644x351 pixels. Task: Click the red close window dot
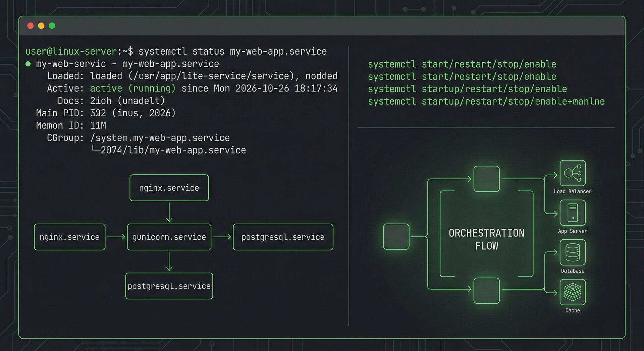(x=30, y=26)
